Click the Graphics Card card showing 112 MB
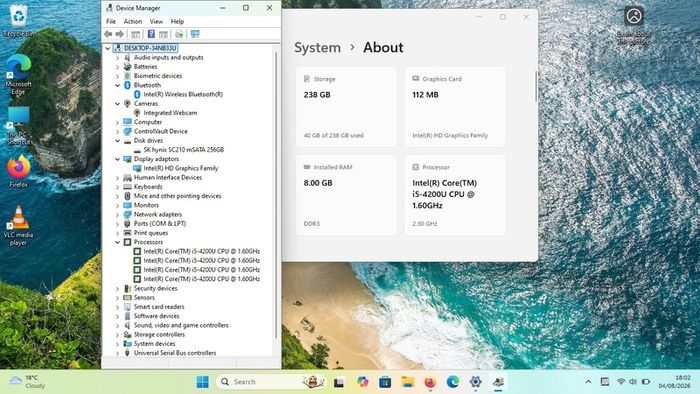Image resolution: width=700 pixels, height=394 pixels. tap(455, 107)
